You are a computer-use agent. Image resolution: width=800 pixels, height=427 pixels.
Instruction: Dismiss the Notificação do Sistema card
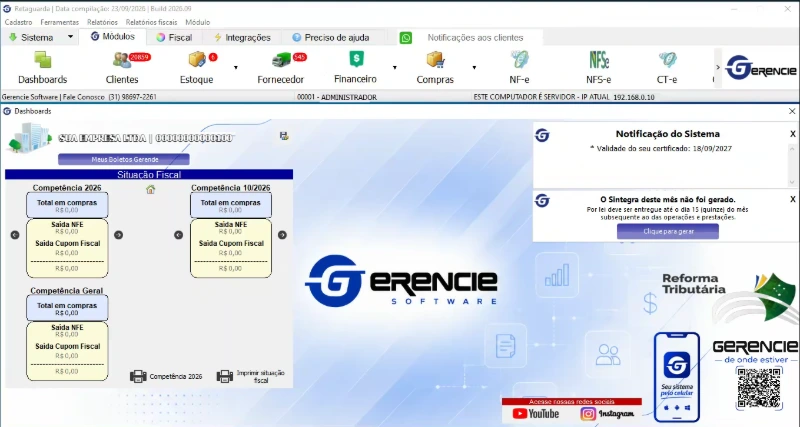pyautogui.click(x=792, y=134)
